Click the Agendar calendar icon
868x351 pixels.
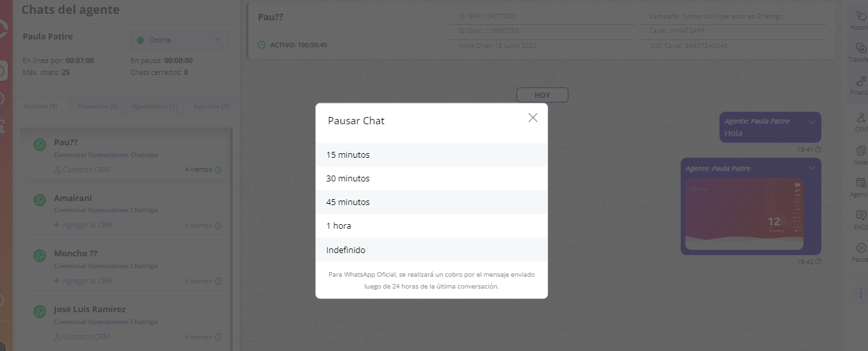[861, 183]
